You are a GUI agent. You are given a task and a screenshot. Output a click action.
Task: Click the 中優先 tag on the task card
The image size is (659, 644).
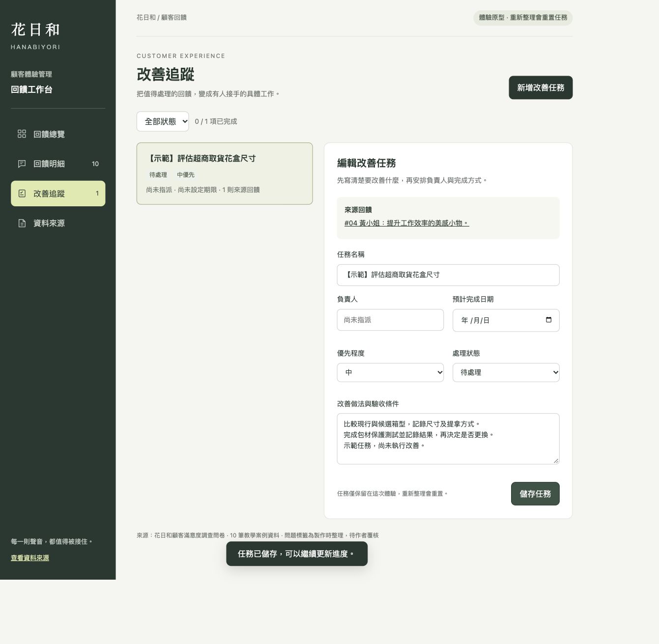(186, 175)
